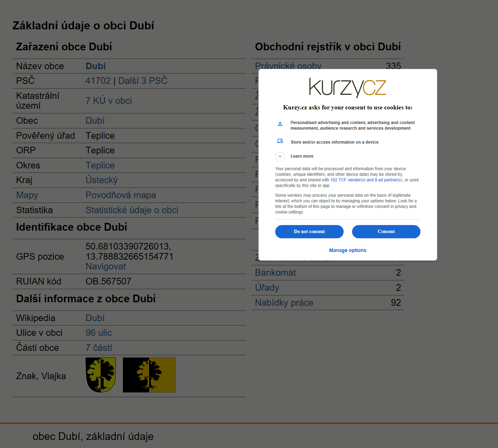This screenshot has height=448, width=498.
Task: Click the Dubí coat of arms image
Action: pyautogui.click(x=101, y=375)
